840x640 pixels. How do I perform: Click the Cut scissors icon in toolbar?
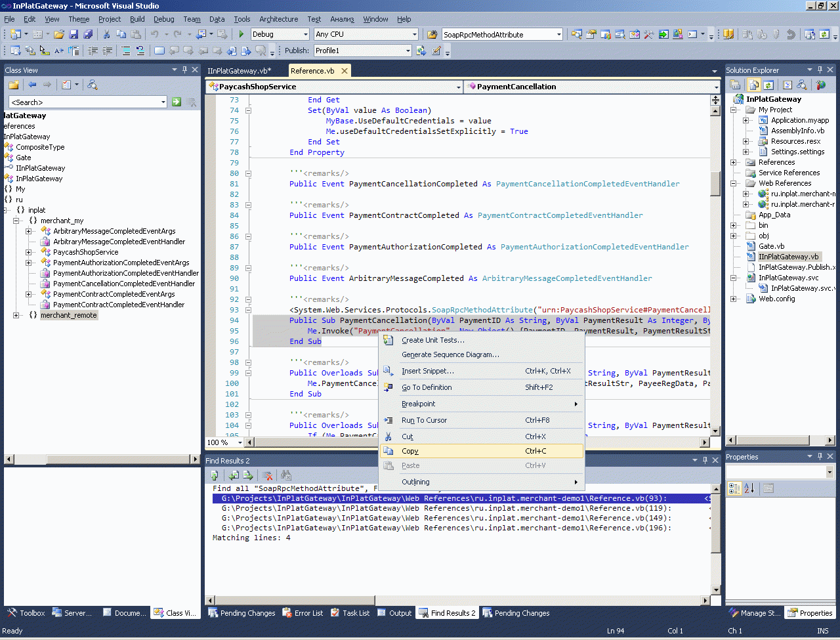coord(106,34)
